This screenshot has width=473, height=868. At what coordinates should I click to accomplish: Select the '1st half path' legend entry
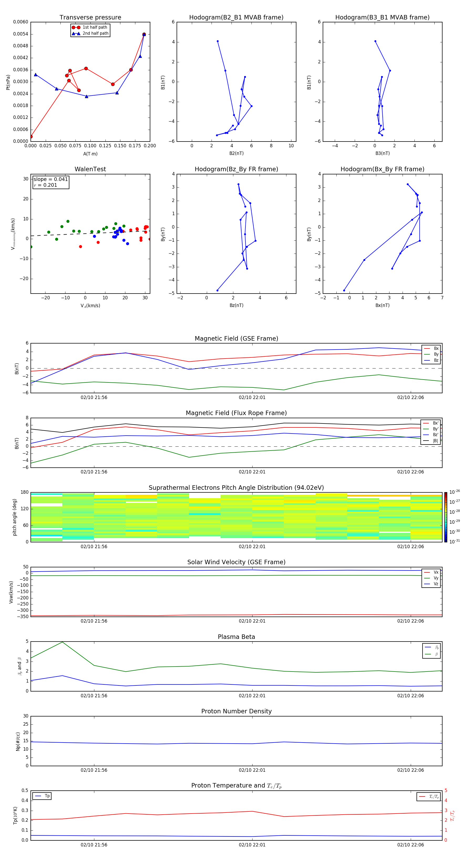[90, 27]
